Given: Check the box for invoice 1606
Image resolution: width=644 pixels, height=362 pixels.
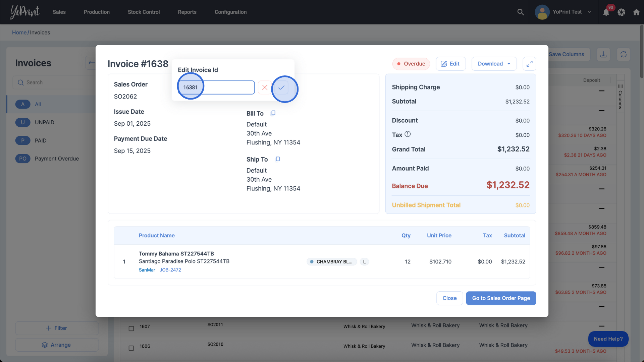Looking at the screenshot, I should coord(131,348).
